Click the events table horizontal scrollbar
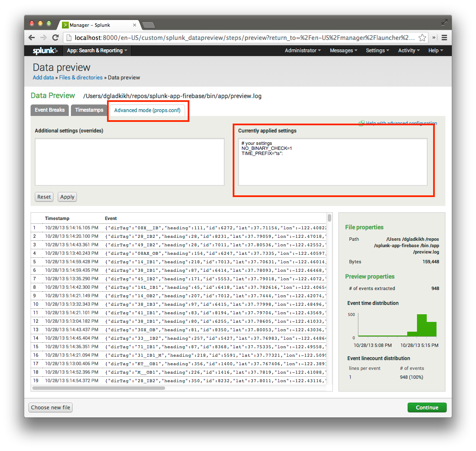 tap(99, 388)
